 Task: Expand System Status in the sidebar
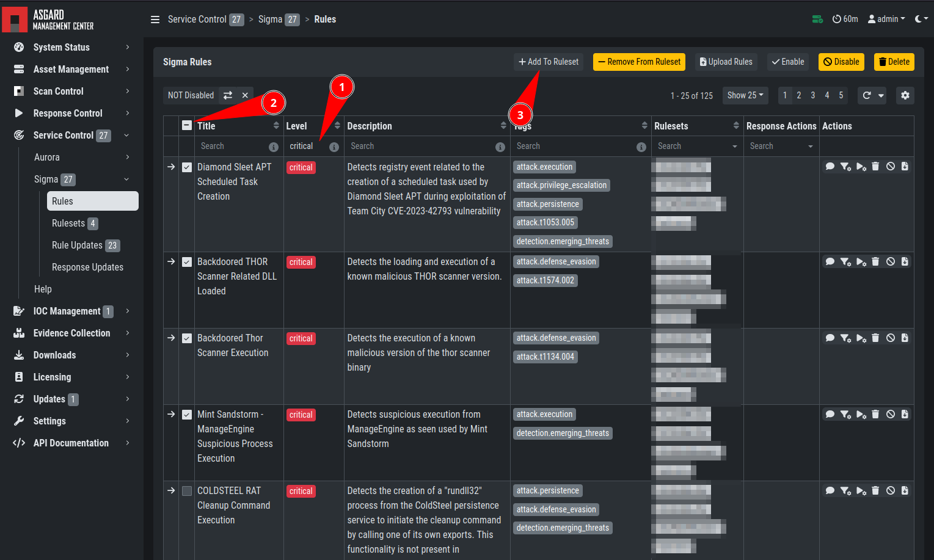pyautogui.click(x=71, y=47)
